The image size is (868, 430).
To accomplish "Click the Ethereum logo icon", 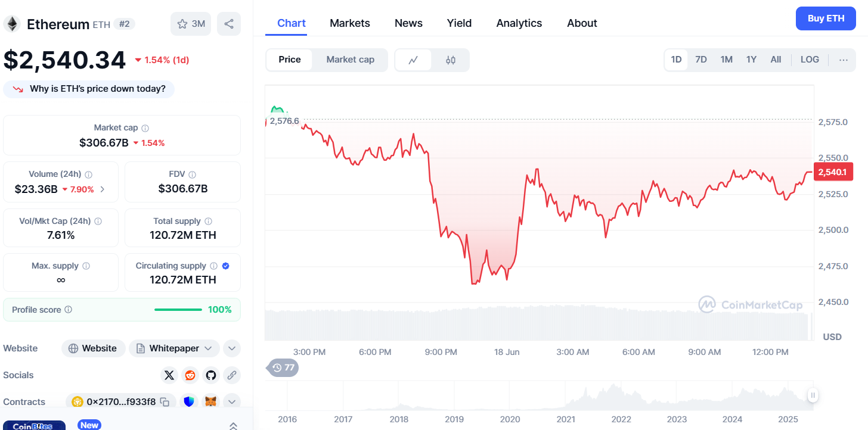I will [x=11, y=24].
